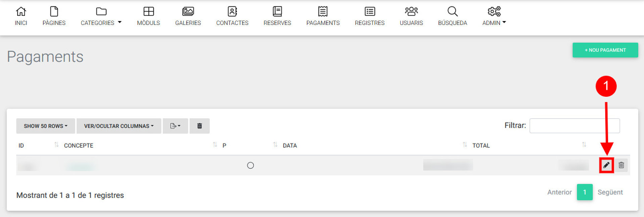Open the Usuaris menu item
644x217 pixels.
411,16
